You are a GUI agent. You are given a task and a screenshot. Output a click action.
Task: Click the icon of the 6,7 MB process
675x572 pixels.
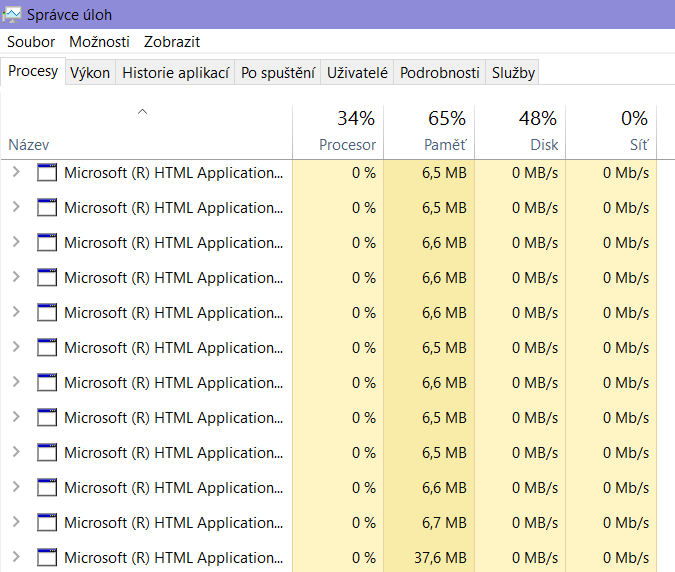pos(47,522)
